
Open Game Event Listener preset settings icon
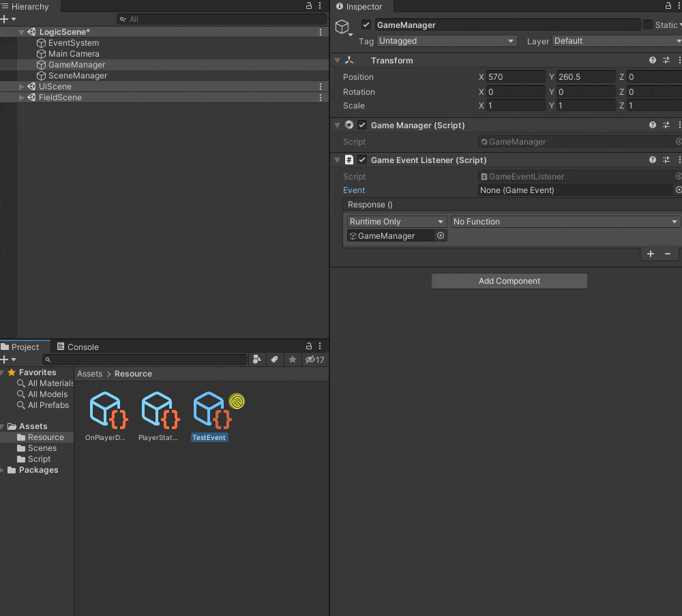click(x=666, y=160)
